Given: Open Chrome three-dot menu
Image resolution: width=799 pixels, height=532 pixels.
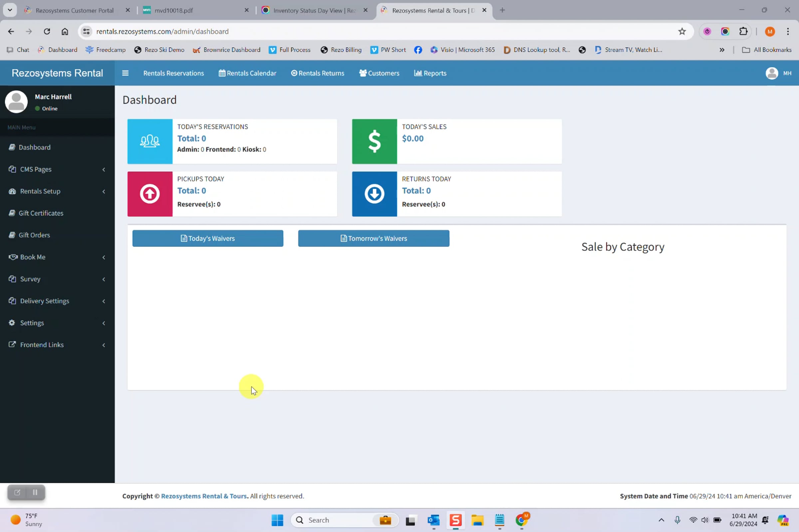Looking at the screenshot, I should click(x=787, y=31).
